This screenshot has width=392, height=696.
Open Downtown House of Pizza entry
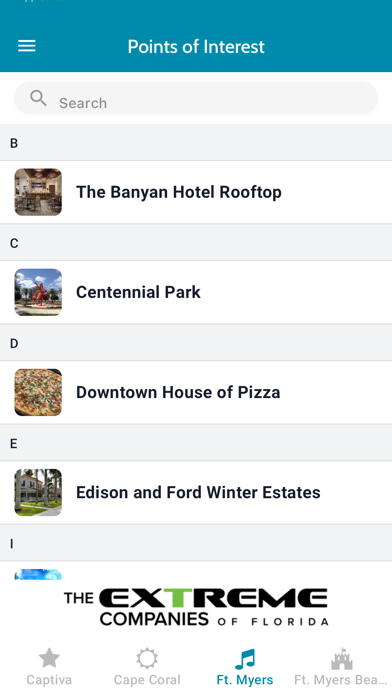coord(196,392)
